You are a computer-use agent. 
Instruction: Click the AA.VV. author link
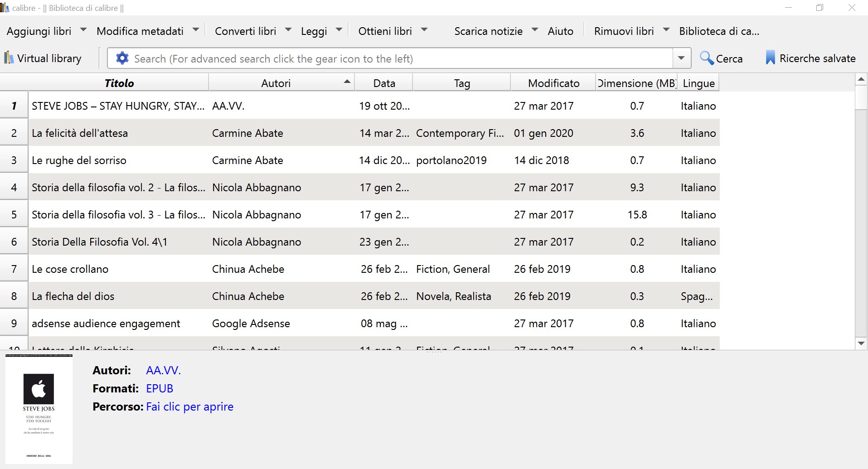(x=163, y=370)
